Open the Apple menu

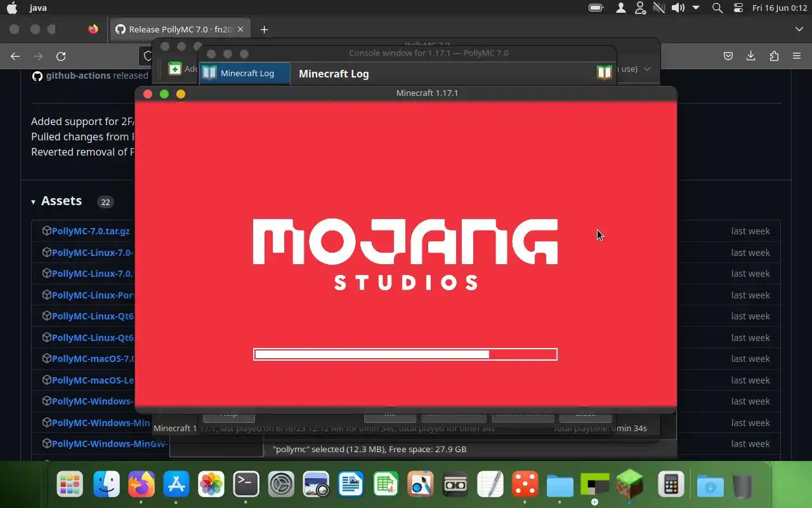[x=12, y=8]
